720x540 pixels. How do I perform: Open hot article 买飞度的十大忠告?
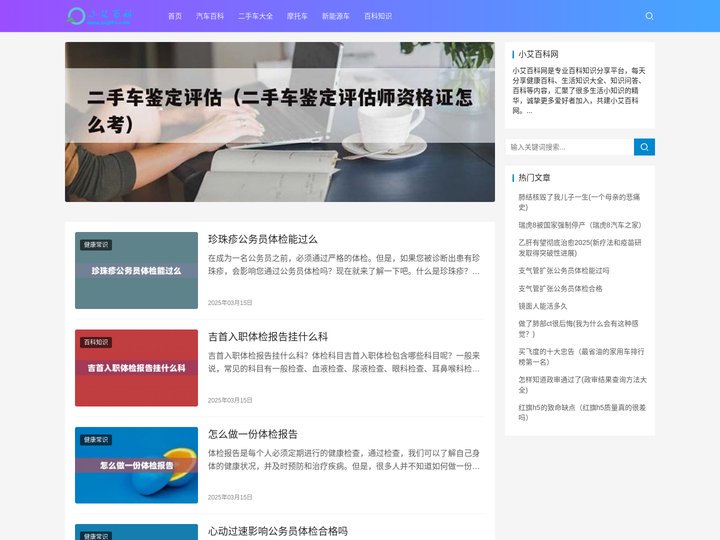pyautogui.click(x=581, y=357)
